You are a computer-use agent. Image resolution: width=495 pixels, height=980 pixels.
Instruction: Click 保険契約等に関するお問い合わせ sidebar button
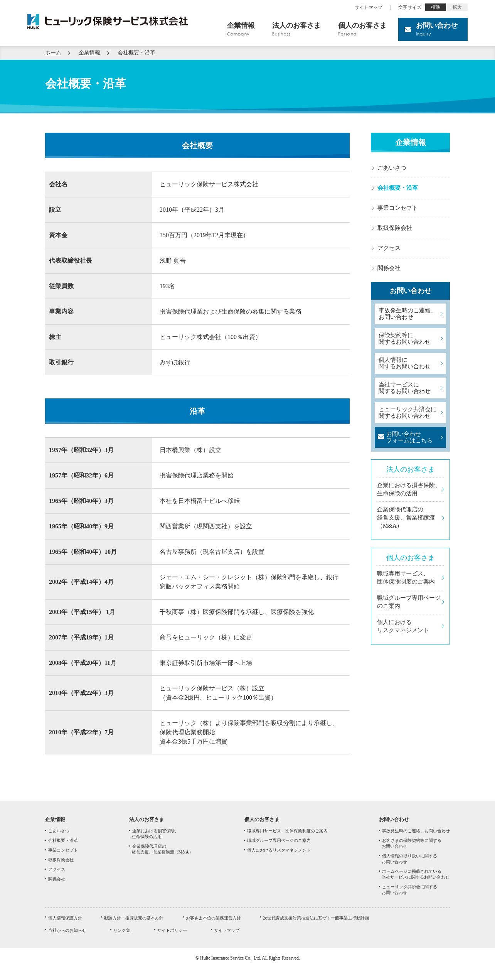[x=410, y=339]
